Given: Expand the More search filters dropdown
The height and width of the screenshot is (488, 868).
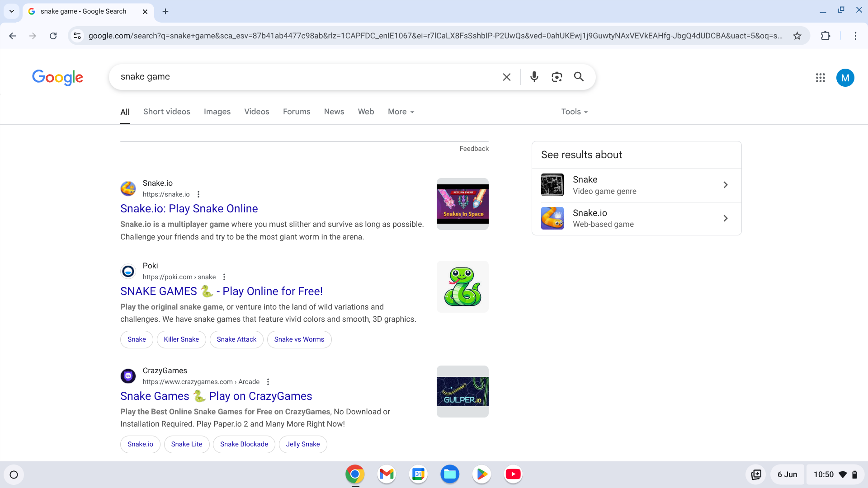Looking at the screenshot, I should (x=401, y=112).
